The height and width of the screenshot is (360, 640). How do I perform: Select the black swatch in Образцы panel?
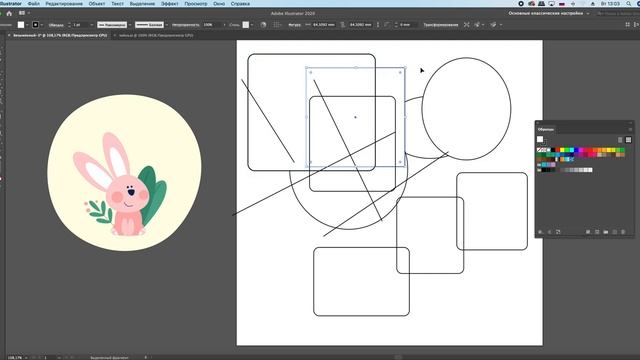pos(553,150)
